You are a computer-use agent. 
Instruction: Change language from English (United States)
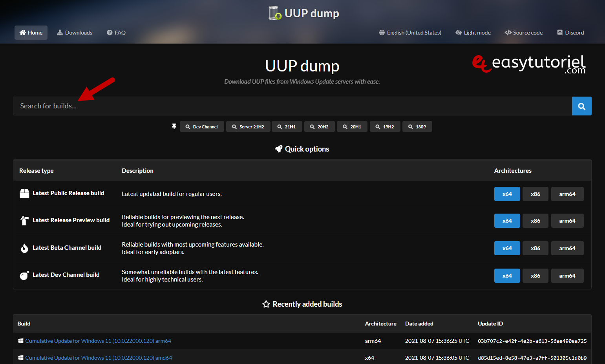pyautogui.click(x=410, y=33)
